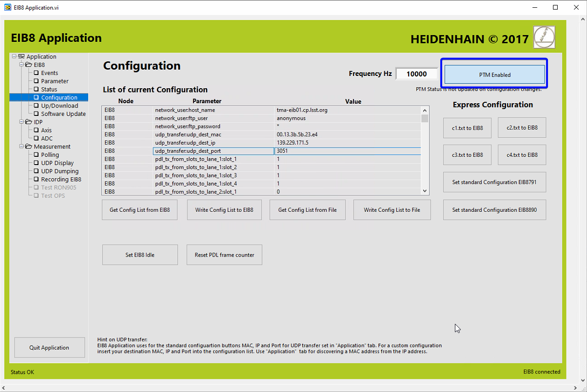Select Status in the navigation tree
The image size is (587, 392).
(49, 90)
